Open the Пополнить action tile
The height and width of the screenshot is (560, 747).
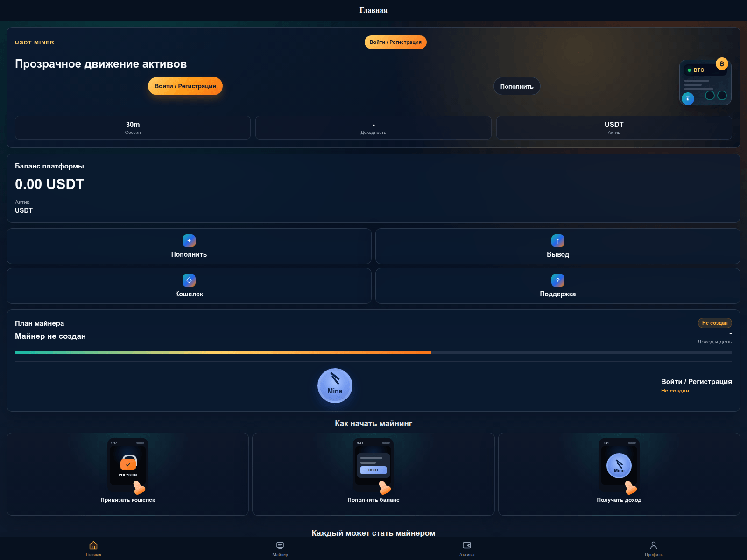pyautogui.click(x=189, y=246)
